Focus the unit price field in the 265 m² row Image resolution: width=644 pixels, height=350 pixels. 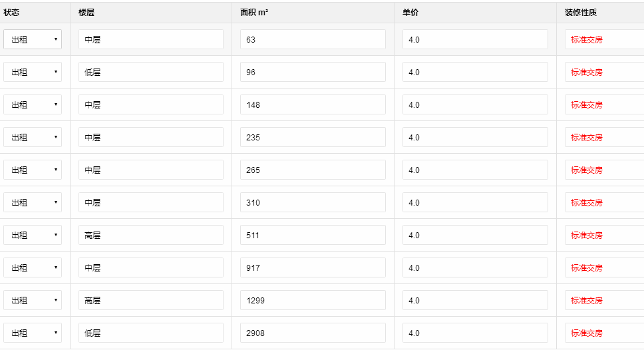[475, 170]
